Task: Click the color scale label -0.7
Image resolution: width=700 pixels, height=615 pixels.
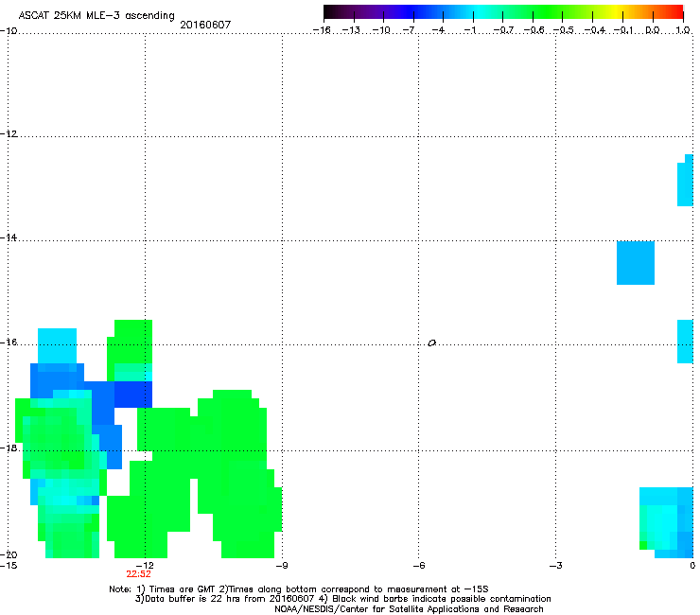Action: pyautogui.click(x=503, y=30)
